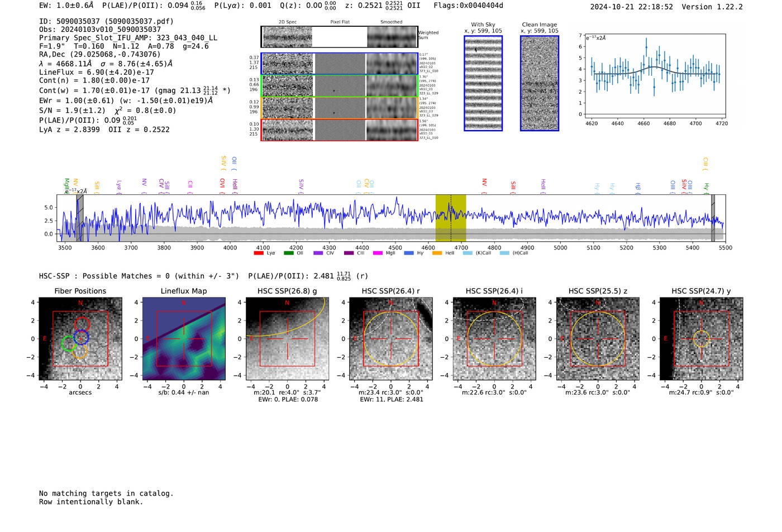The image size is (782, 532).
Task: Click the small yellow aperture circle in y-band
Action: 702,339
